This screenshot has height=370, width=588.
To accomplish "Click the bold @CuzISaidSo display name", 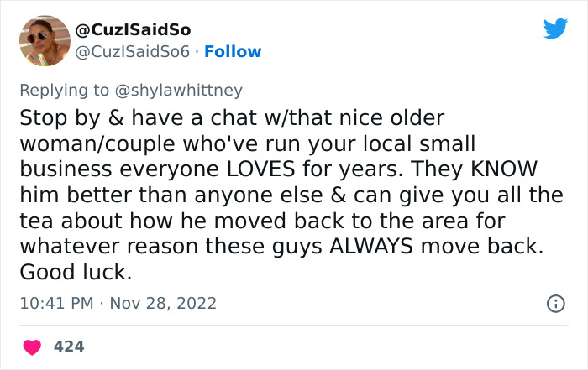I will coord(133,31).
